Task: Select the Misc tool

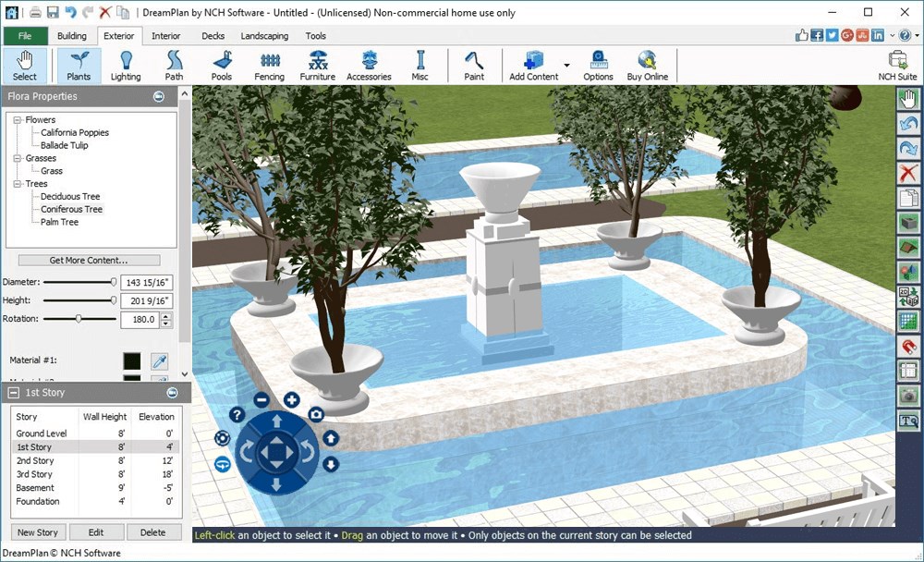Action: click(420, 66)
